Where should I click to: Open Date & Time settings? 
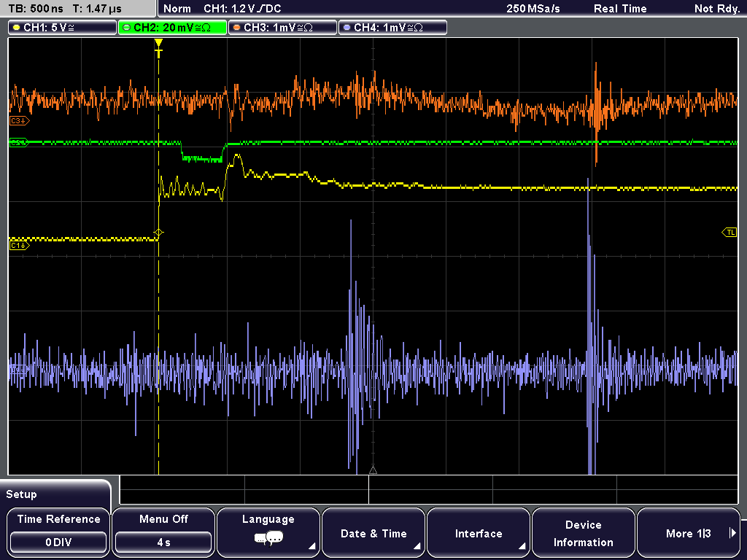point(373,532)
